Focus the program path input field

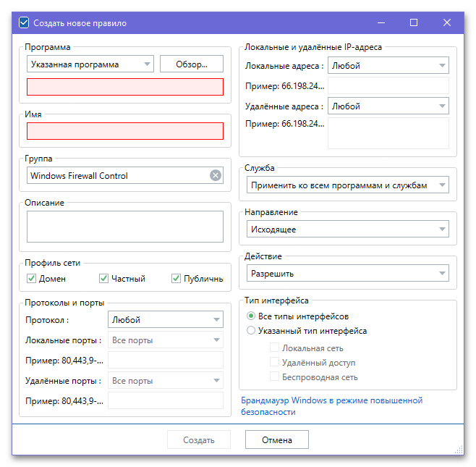point(125,87)
